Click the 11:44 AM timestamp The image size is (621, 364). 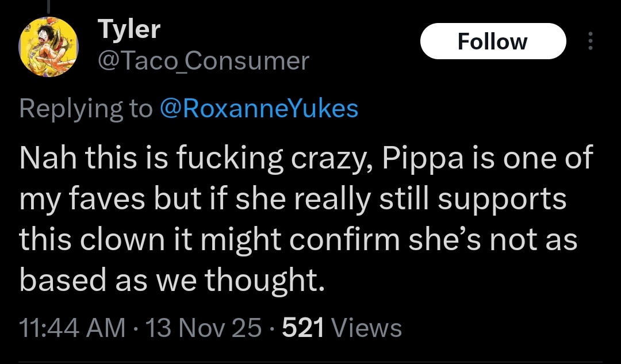click(72, 328)
